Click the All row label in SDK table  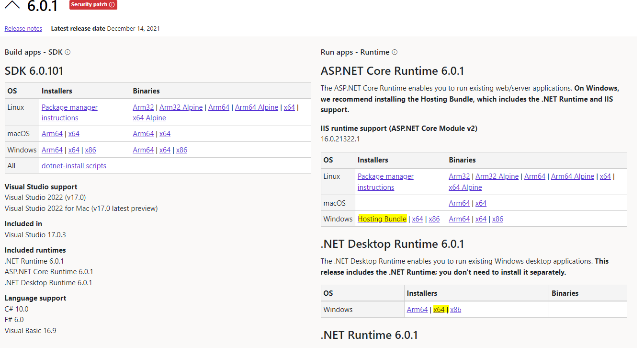[11, 166]
